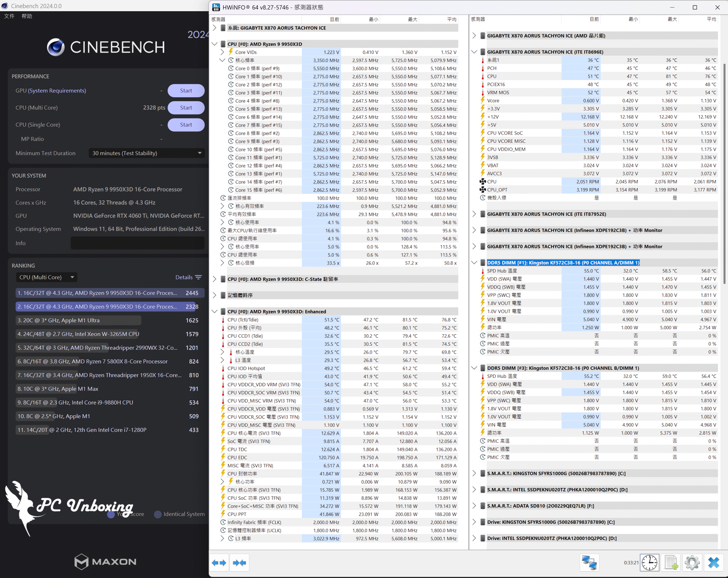Viewport: 728px width, 578px height.
Task: Collapse the CPU [#0] AMD Ryzen 9 9950X3D group
Action: [x=215, y=44]
